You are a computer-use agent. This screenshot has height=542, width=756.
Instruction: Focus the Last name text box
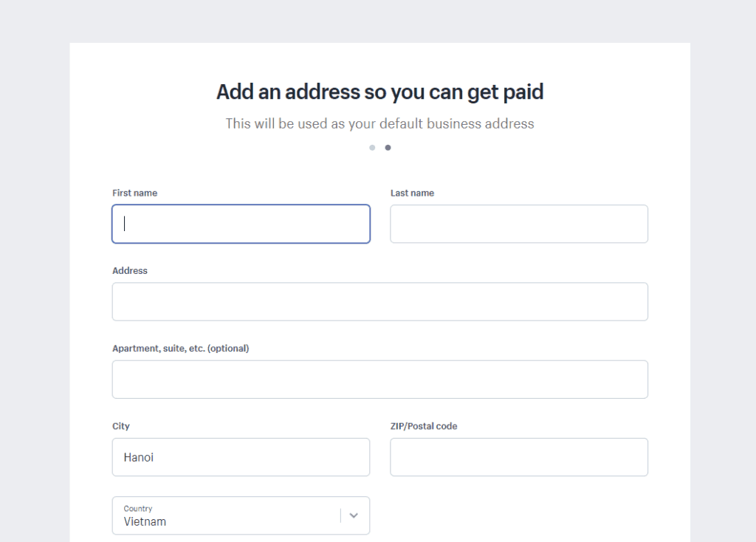point(519,224)
